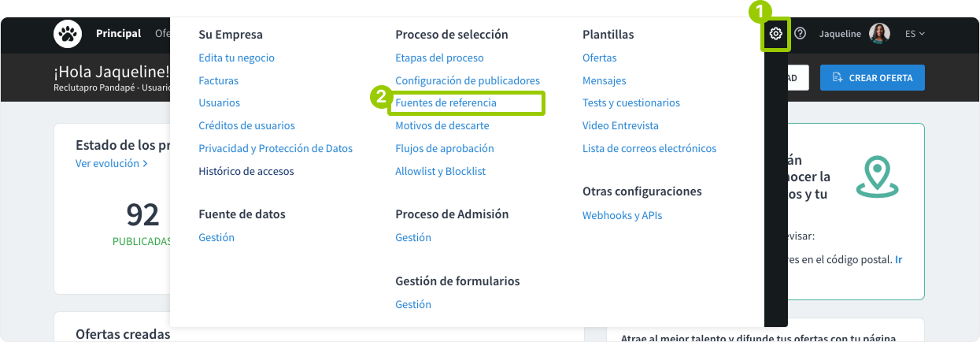This screenshot has width=980, height=342.
Task: Open Gestión under Proceso de Admisión
Action: tap(413, 237)
